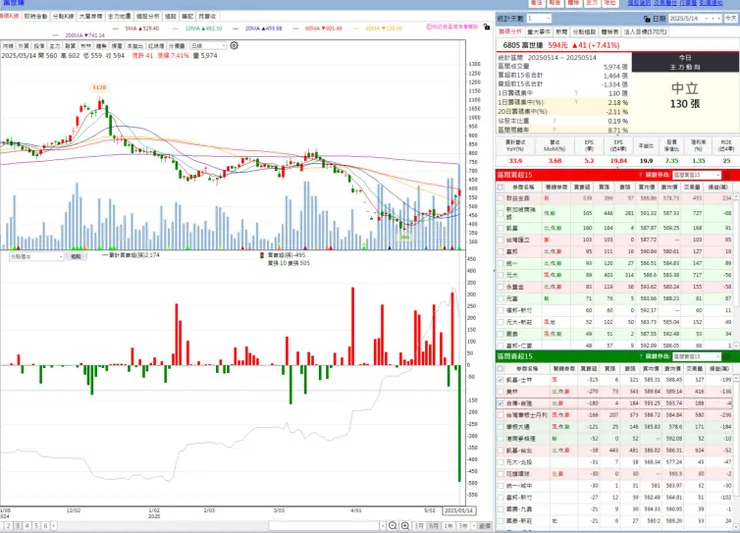Zoom in the chart with the plus magnifier

pos(405,525)
